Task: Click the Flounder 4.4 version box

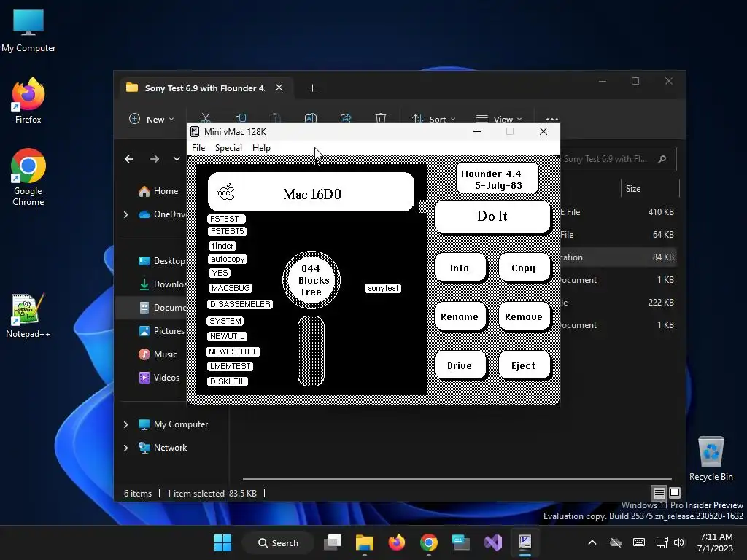Action: point(498,178)
